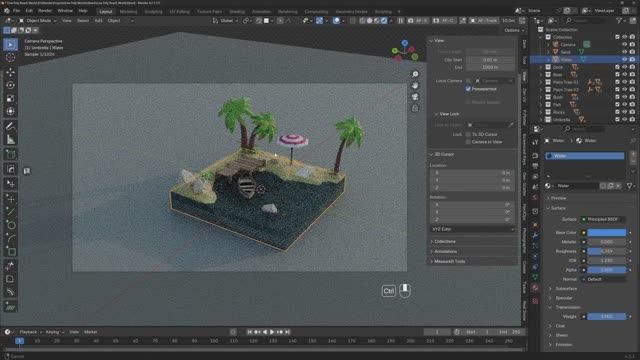
Task: Click the Transmission Weight slider
Action: (607, 317)
